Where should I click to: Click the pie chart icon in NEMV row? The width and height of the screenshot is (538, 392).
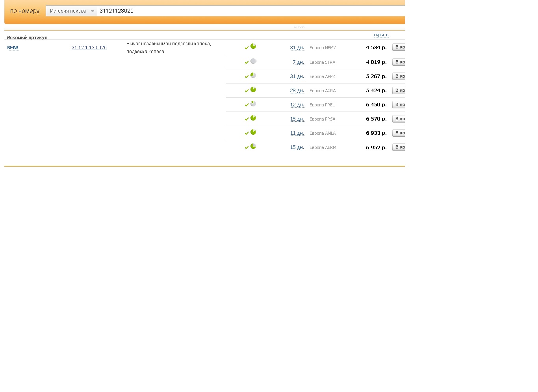(253, 46)
